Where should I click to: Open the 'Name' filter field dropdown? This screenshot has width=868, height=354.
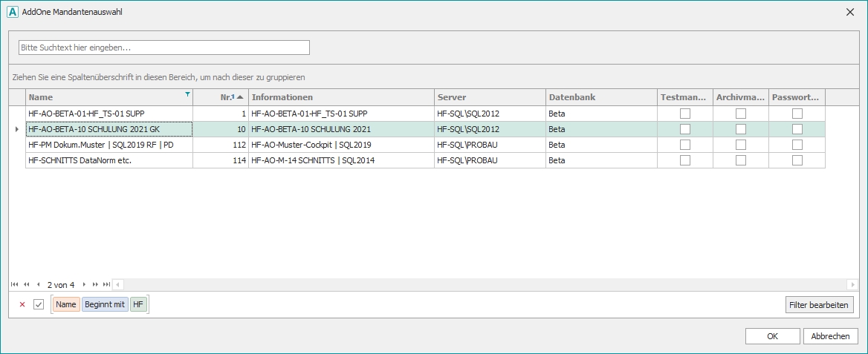pos(66,304)
